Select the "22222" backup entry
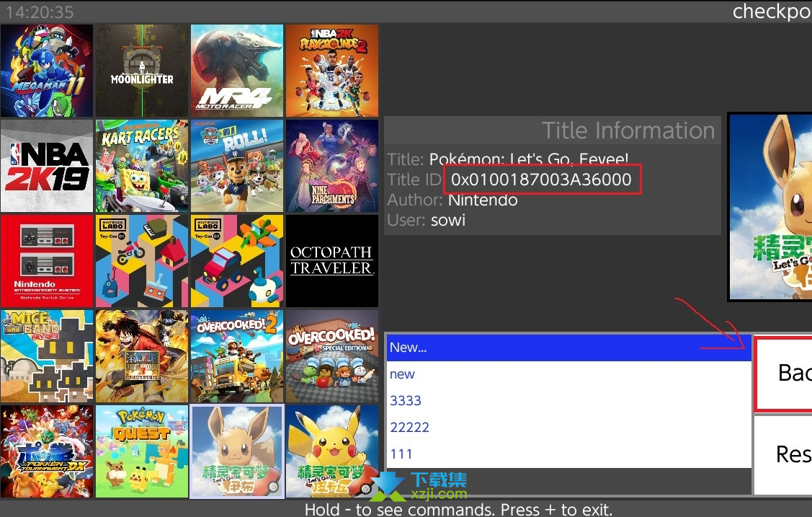 pyautogui.click(x=568, y=428)
